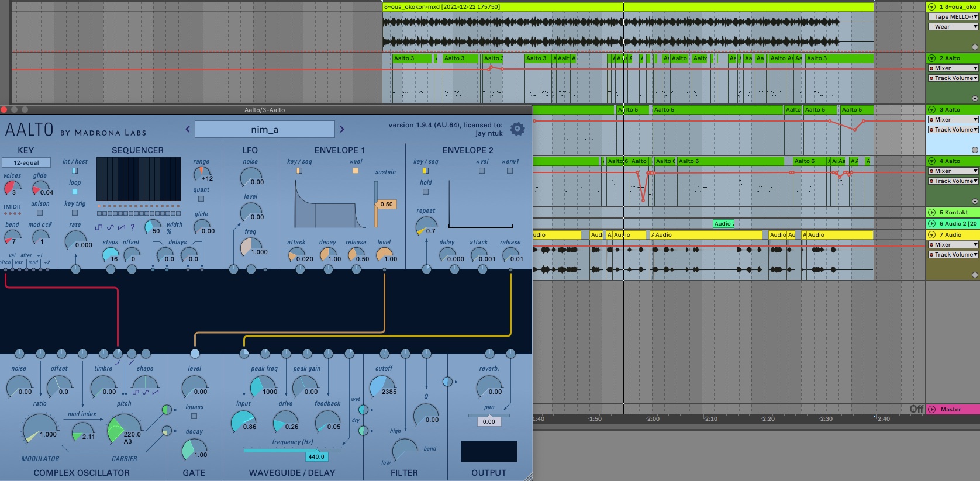Fold track 7 Audio
The width and height of the screenshot is (980, 481).
click(932, 235)
